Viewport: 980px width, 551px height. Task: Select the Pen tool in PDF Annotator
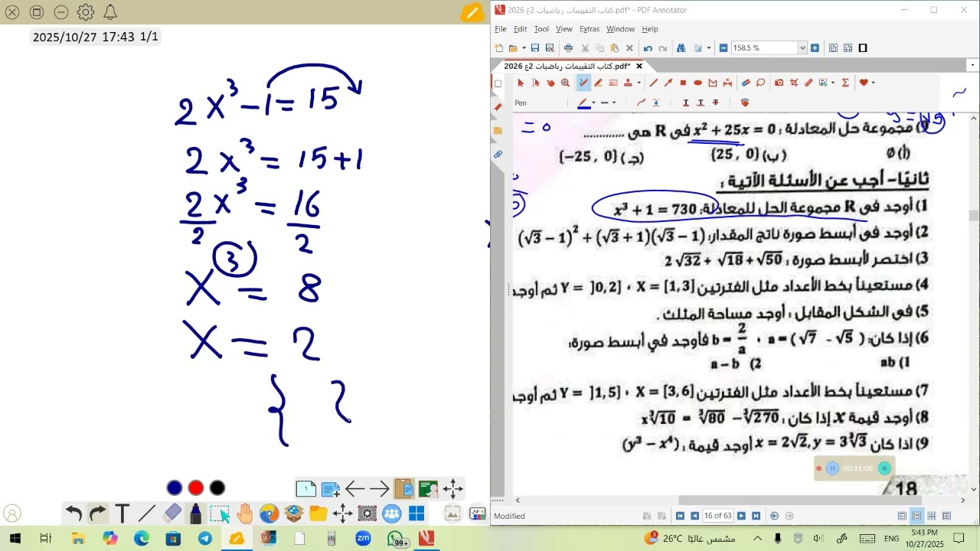point(583,83)
